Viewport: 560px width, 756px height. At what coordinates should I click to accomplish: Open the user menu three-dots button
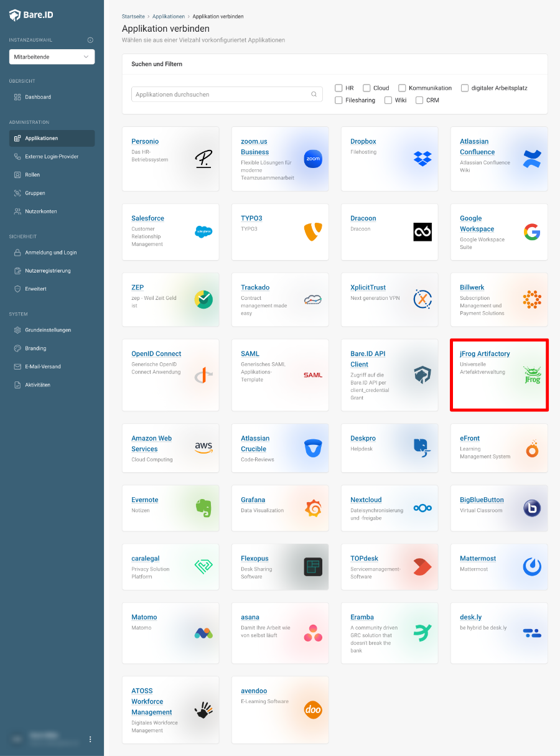pos(90,739)
